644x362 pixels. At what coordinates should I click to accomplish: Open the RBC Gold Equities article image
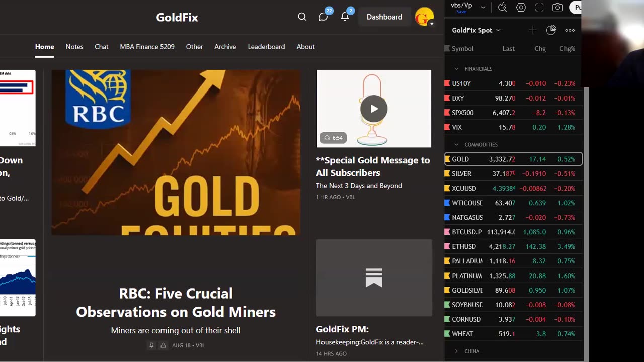[x=176, y=153]
